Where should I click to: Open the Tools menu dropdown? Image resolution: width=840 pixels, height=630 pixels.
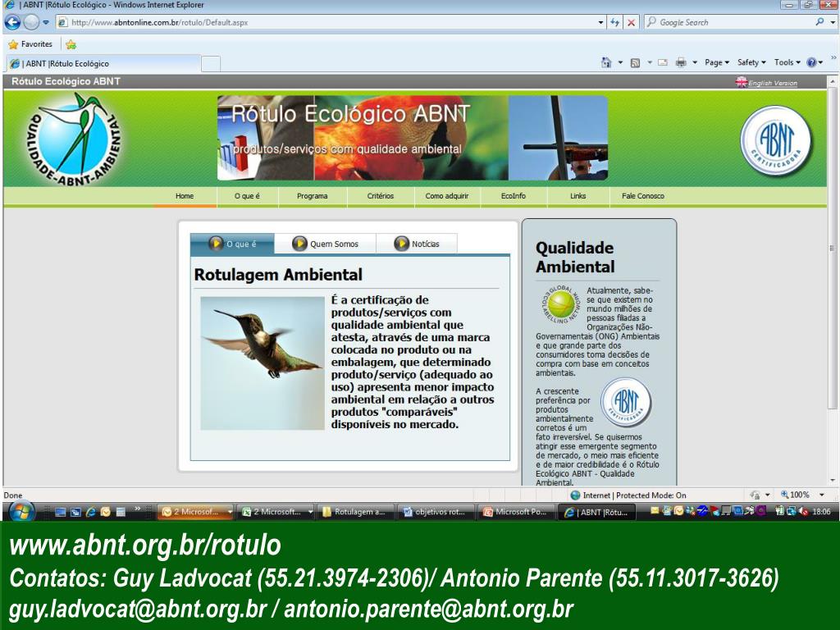[x=787, y=62]
